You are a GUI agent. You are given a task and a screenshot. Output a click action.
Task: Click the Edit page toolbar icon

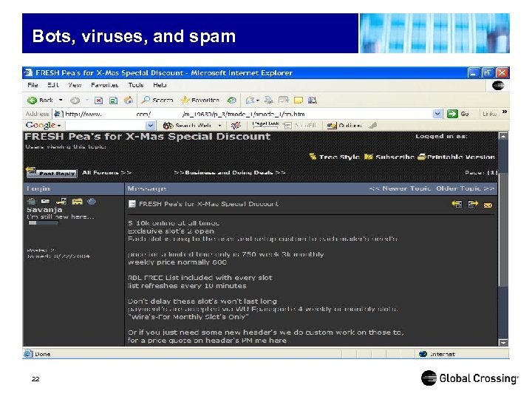click(x=283, y=100)
